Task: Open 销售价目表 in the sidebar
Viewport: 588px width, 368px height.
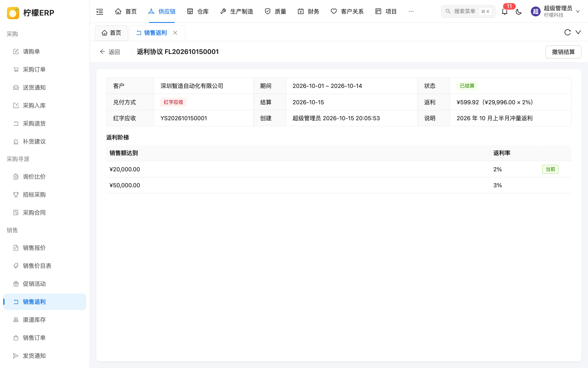Action: [x=45, y=266]
